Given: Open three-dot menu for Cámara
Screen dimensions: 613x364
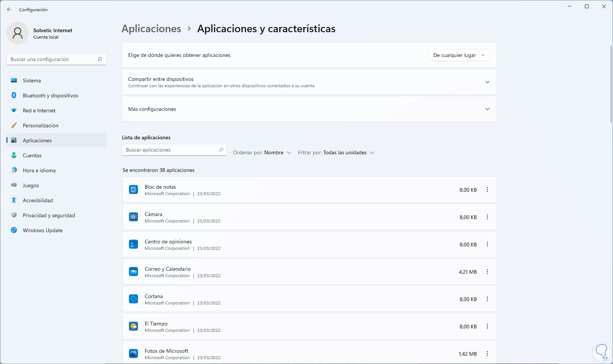Looking at the screenshot, I should coord(487,217).
